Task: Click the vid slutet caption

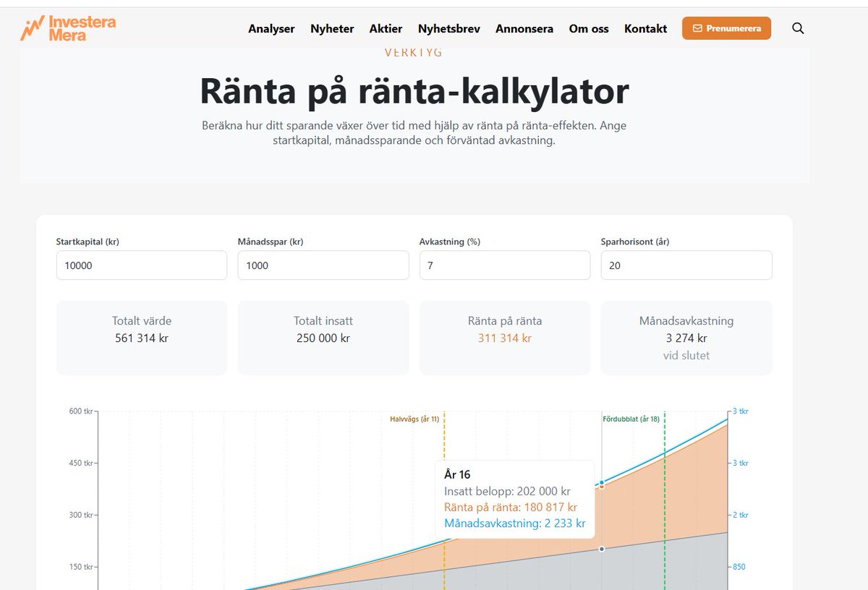Action: click(x=686, y=356)
